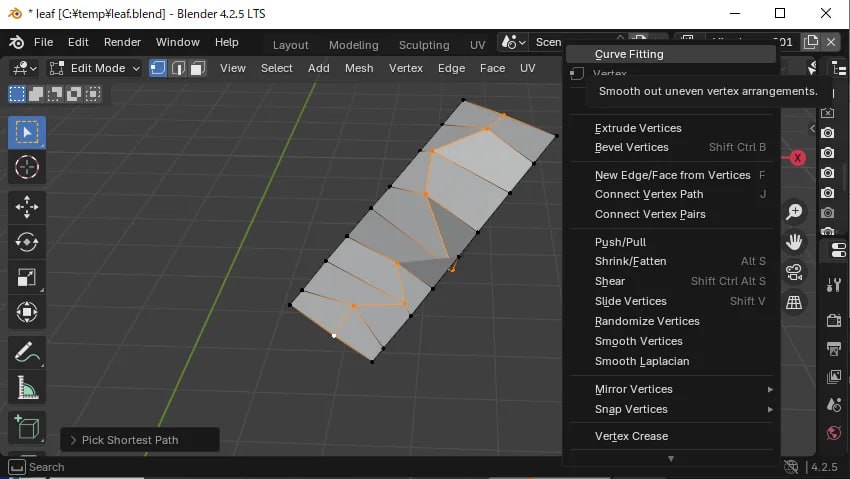Click the red X axis gizmo handle
Image resolution: width=850 pixels, height=479 pixels.
[798, 158]
